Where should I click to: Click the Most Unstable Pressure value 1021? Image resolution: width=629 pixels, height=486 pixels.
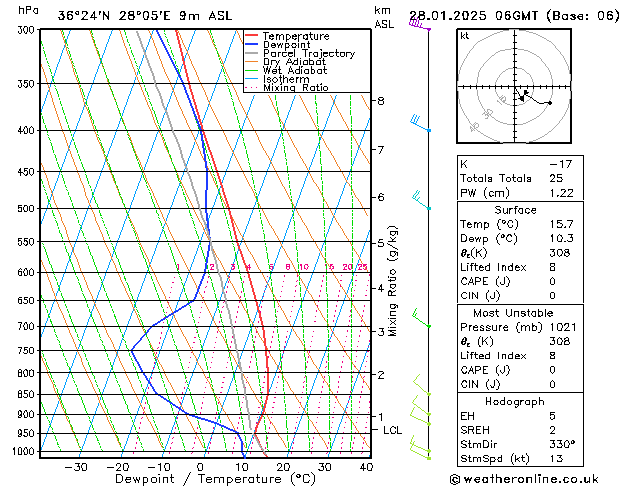563,327
